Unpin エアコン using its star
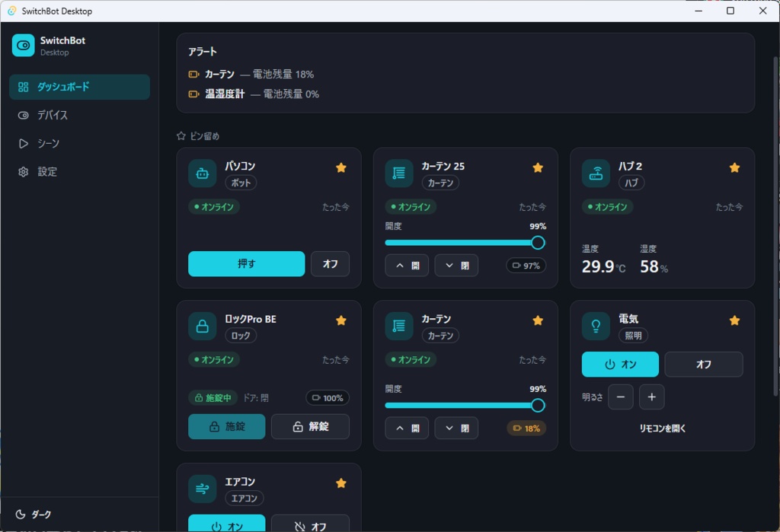The height and width of the screenshot is (532, 780). click(x=340, y=483)
